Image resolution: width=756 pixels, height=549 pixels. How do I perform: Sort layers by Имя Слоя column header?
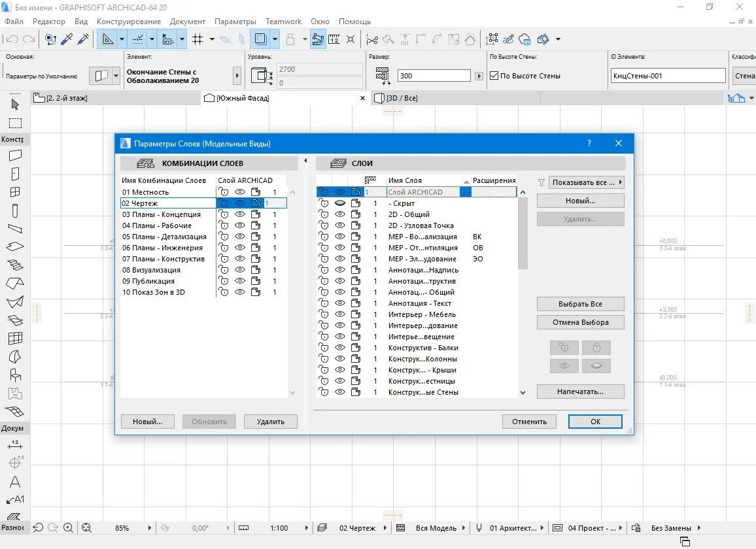tap(428, 180)
